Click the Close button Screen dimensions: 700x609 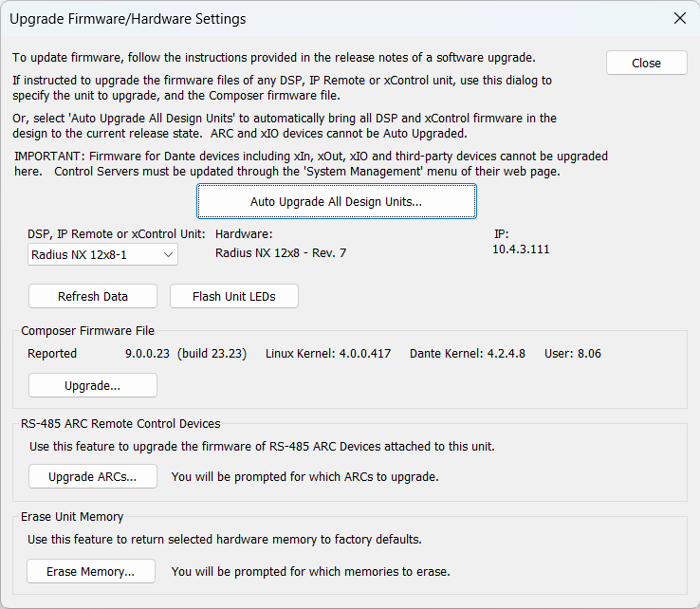click(646, 63)
